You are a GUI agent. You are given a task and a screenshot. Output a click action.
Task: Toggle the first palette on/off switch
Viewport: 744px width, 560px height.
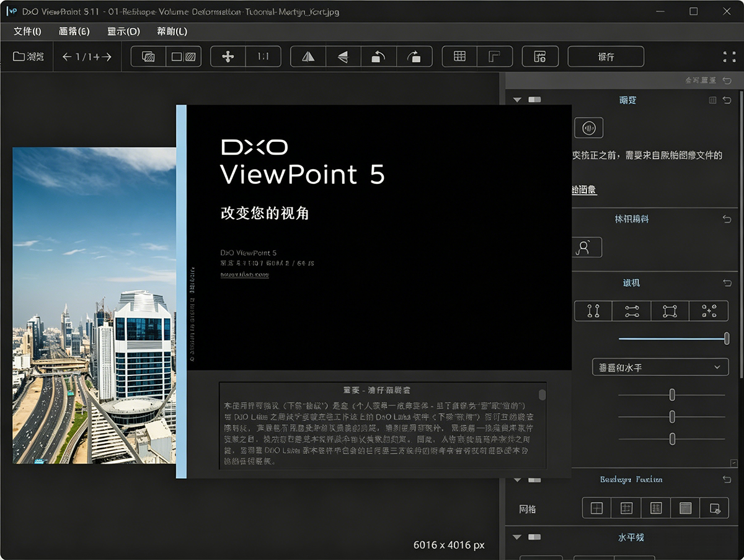coord(534,100)
